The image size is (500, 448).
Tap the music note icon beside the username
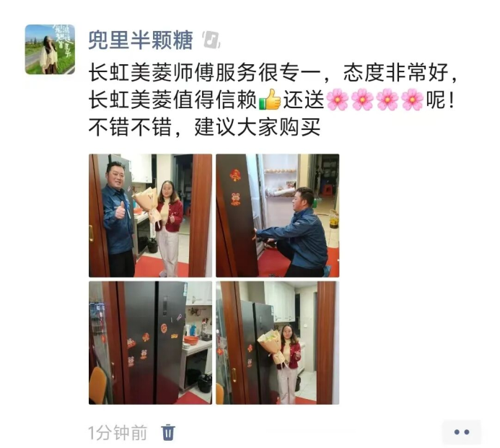point(211,40)
